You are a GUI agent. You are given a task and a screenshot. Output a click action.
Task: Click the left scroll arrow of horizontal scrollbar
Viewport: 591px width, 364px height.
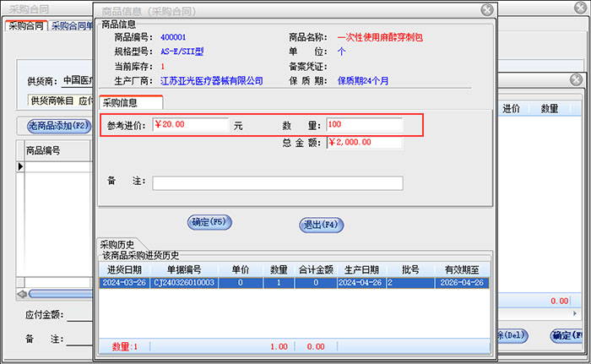[x=22, y=294]
